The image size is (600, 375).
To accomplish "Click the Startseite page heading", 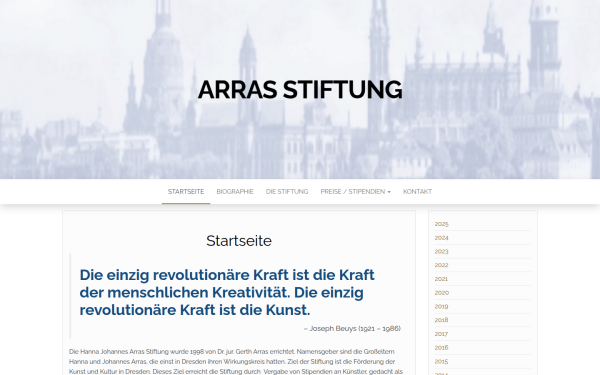I will pyautogui.click(x=239, y=241).
